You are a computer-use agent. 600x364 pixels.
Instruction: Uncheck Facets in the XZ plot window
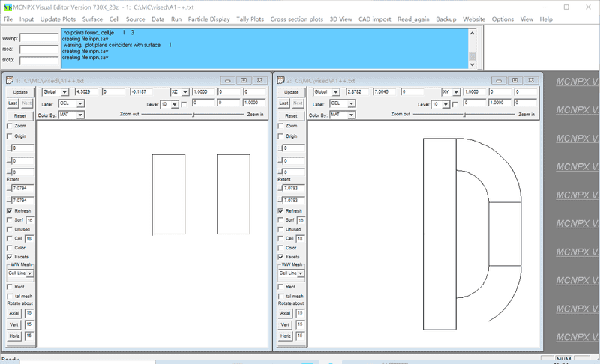[x=10, y=257]
